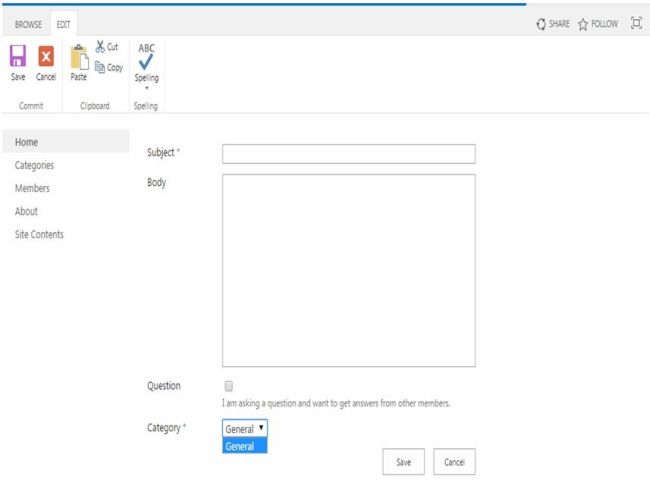
Task: Click inside the Body text area
Action: point(349,270)
